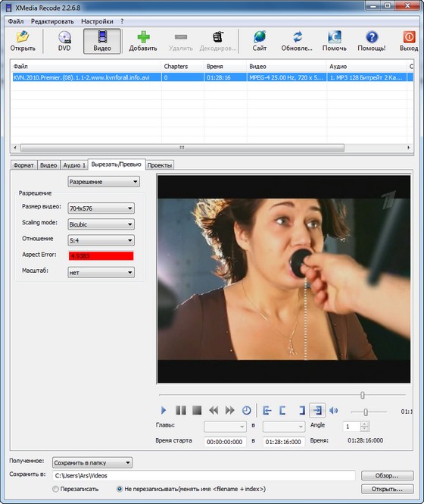The image size is (424, 504).
Task: Expand the Сохранить в папку dropdown
Action: (92, 463)
